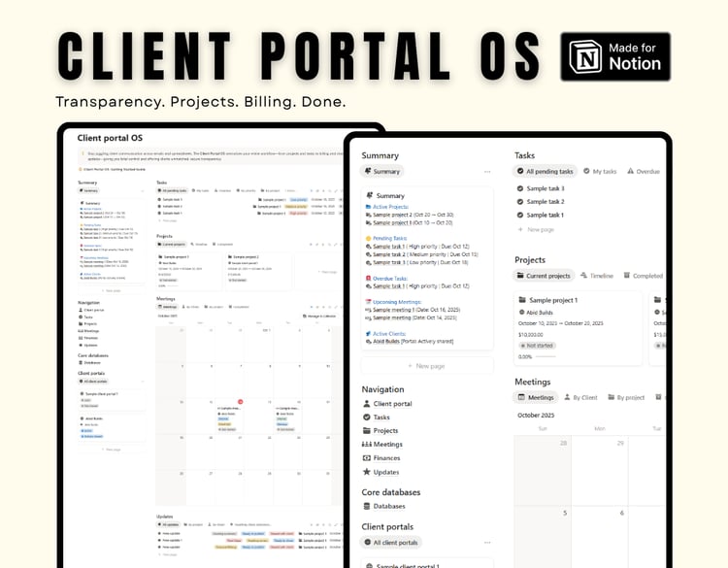Select the Meetings calendar view tab
The height and width of the screenshot is (568, 728).
point(536,397)
